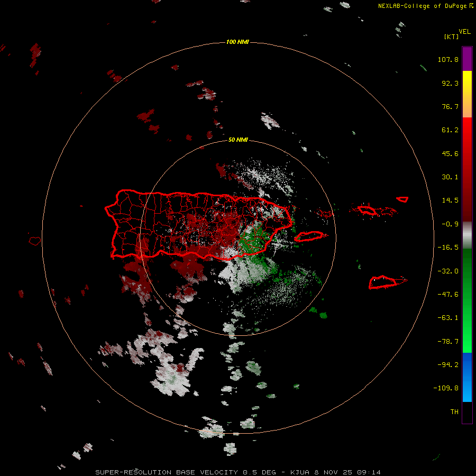Click the 50 NMI range ring label
476x476 pixels.
(x=238, y=140)
